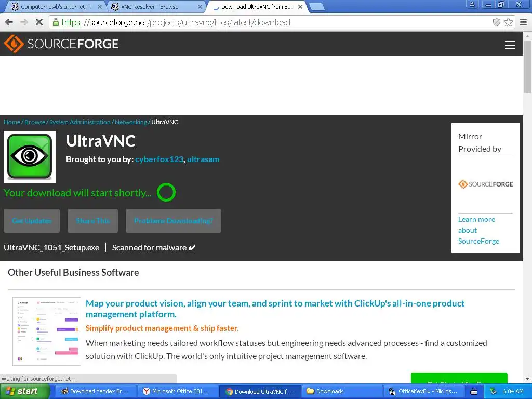Viewport: 532px width, 399px height.
Task: Click the Chrome user profile icon
Action: (x=472, y=4)
